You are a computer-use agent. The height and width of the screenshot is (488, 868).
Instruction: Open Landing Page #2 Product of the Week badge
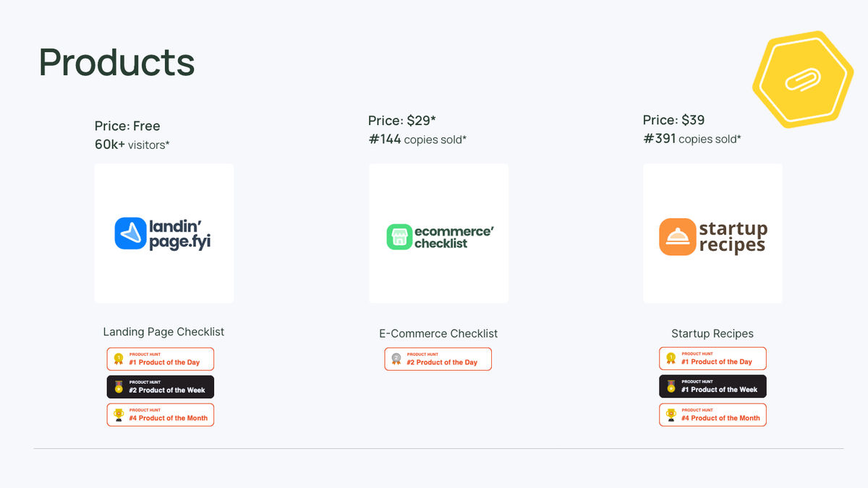pyautogui.click(x=161, y=387)
